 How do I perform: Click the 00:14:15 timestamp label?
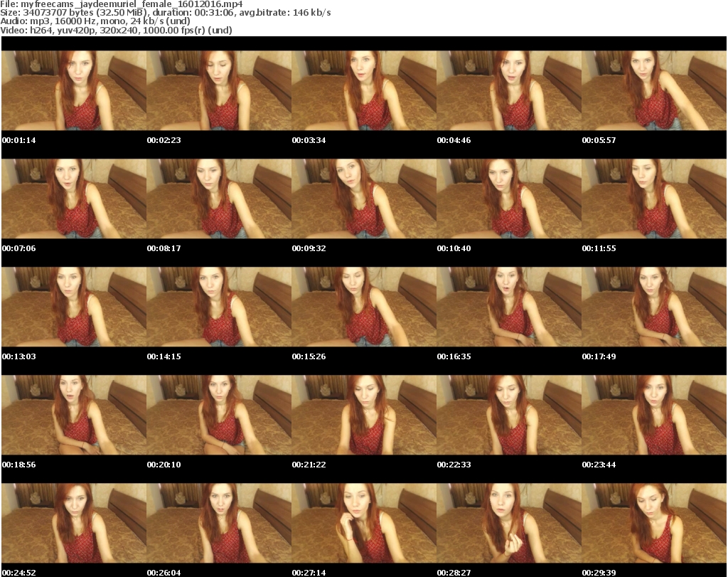(164, 356)
